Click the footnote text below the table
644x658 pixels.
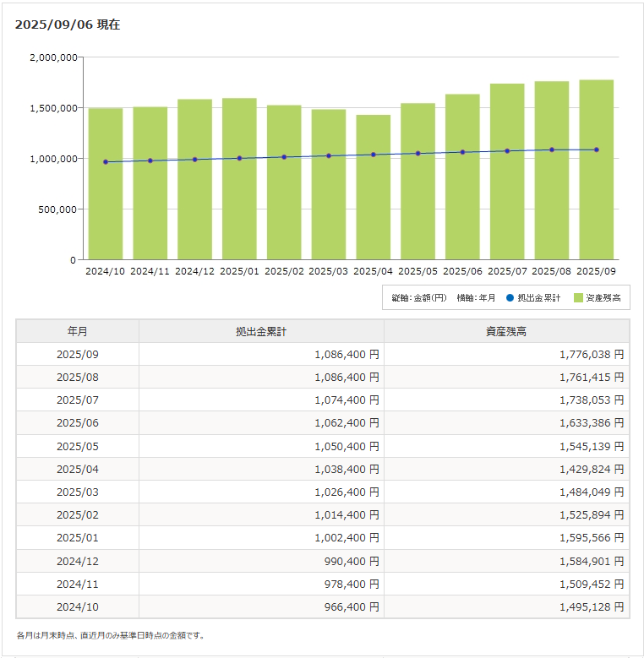point(111,635)
